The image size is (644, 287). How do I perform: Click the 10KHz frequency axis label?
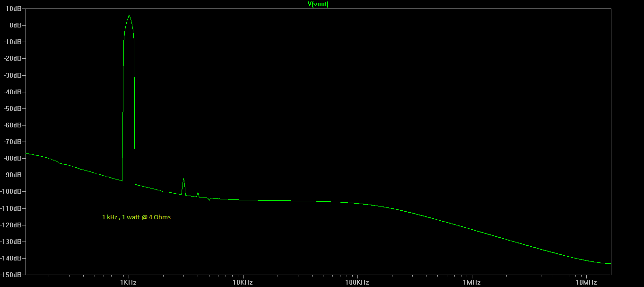tap(243, 282)
